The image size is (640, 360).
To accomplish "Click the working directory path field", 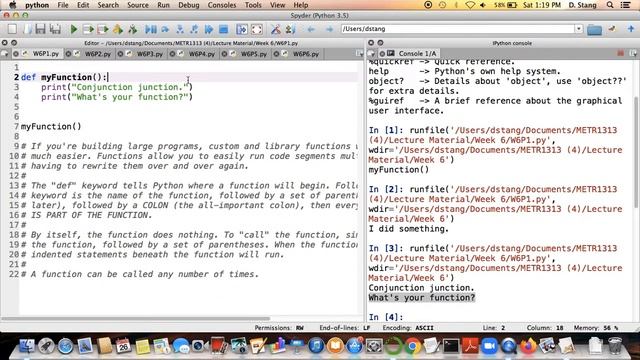I will point(458,29).
